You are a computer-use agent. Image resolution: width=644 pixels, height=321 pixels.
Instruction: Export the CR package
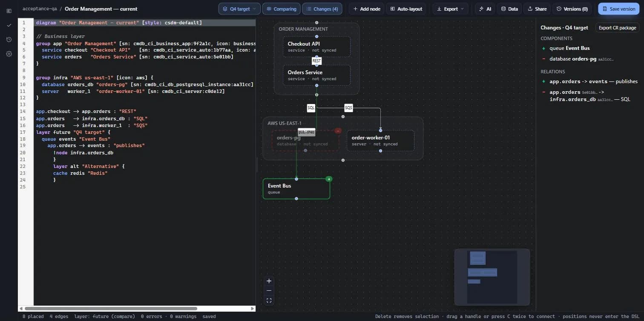click(617, 28)
